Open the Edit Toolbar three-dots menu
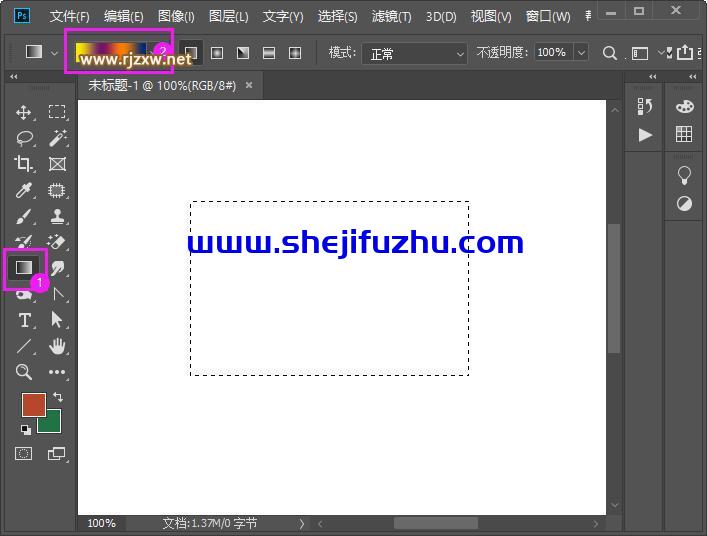The width and height of the screenshot is (707, 536). (57, 372)
